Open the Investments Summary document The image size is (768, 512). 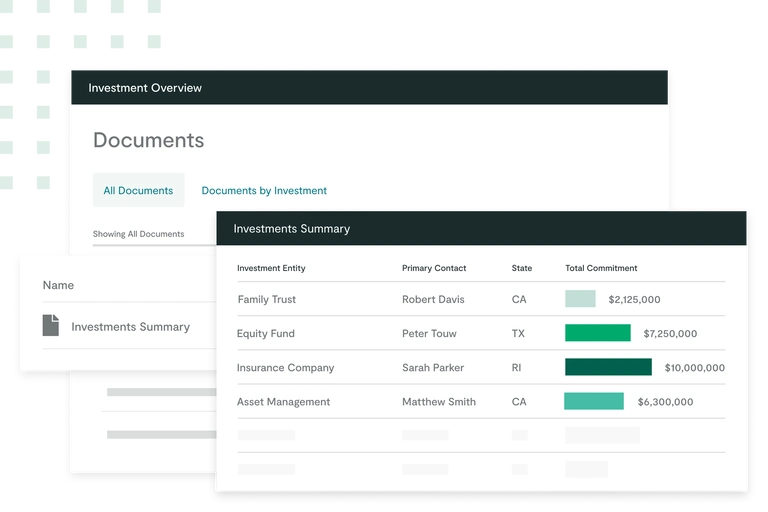click(130, 327)
